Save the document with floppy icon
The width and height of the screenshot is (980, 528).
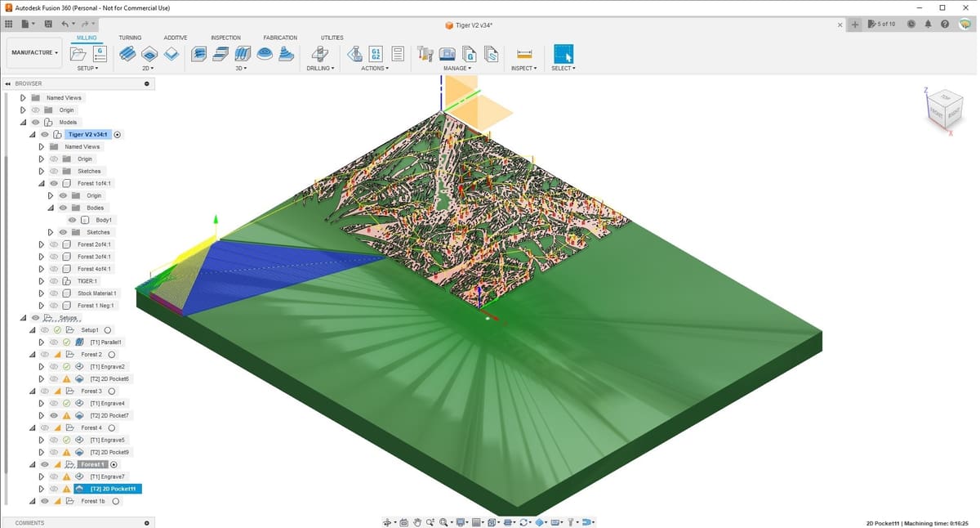pyautogui.click(x=48, y=25)
